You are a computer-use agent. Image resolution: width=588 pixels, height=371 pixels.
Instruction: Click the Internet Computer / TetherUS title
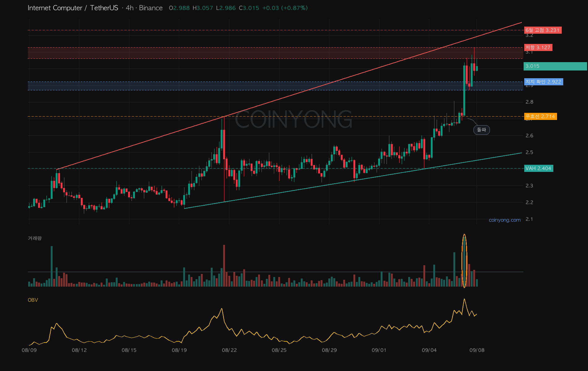[73, 8]
